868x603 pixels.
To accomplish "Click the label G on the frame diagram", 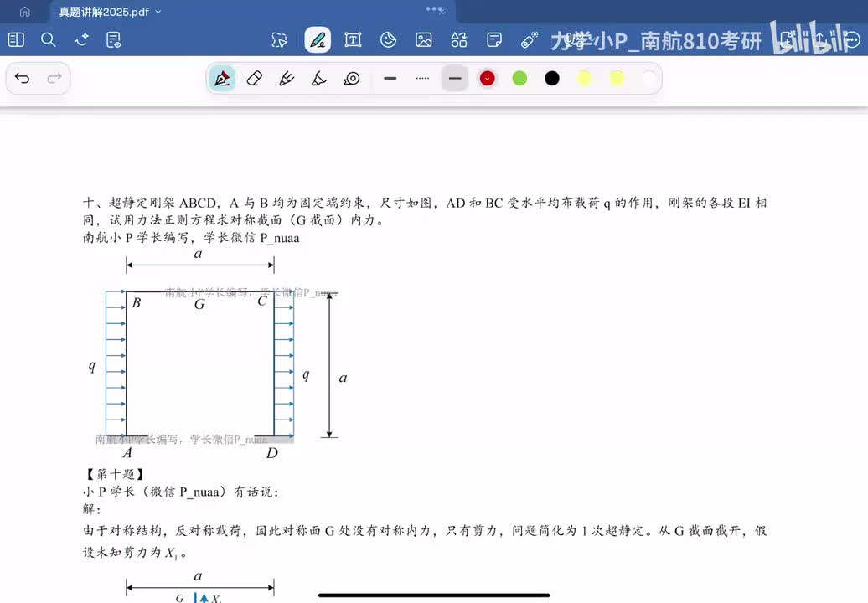I will coord(200,304).
